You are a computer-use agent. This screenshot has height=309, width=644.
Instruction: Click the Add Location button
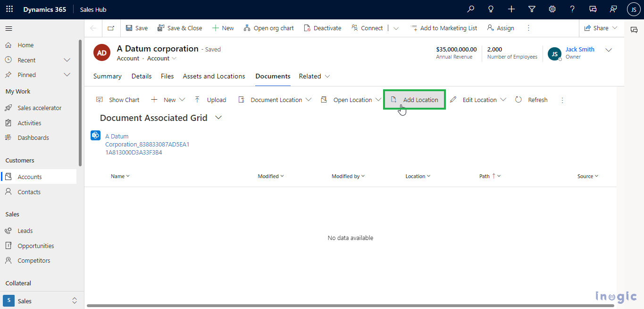415,100
